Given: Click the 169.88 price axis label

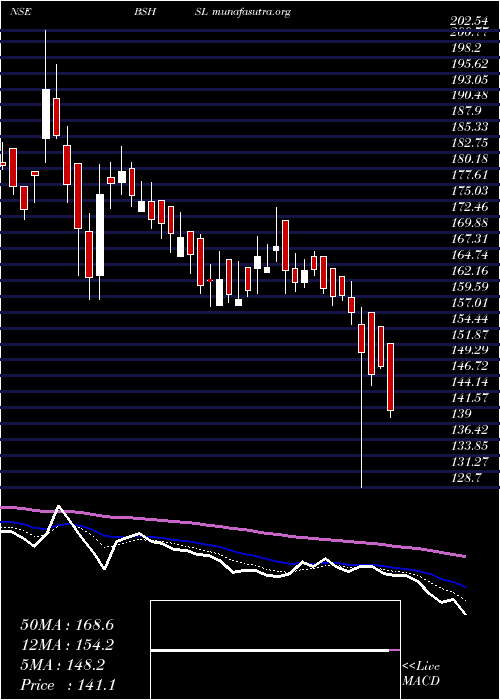Looking at the screenshot, I should pyautogui.click(x=469, y=222).
